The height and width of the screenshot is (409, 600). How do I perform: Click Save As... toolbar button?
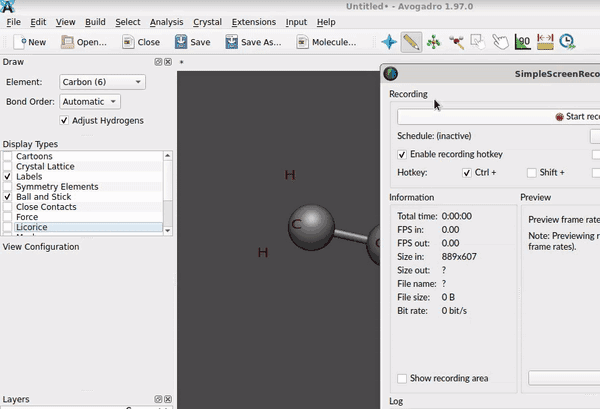pos(253,42)
